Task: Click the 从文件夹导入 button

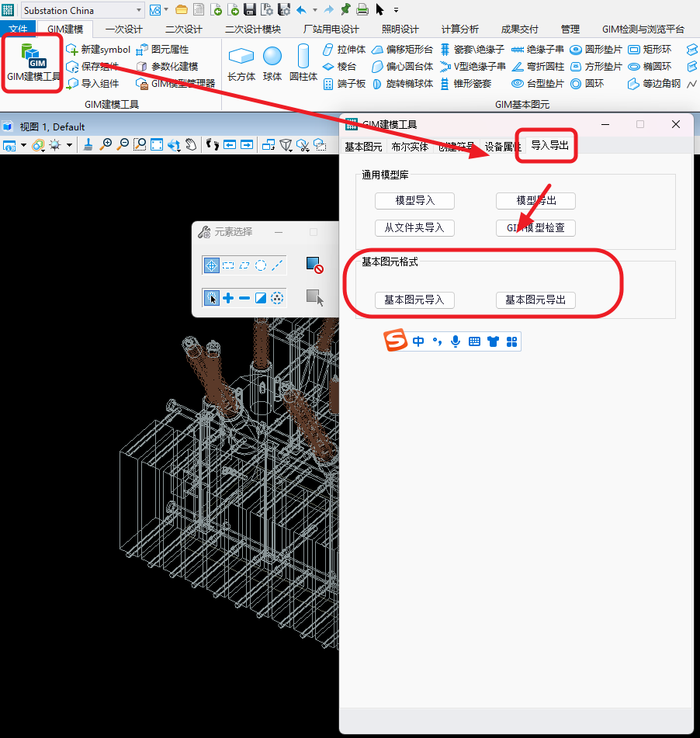Action: click(414, 228)
